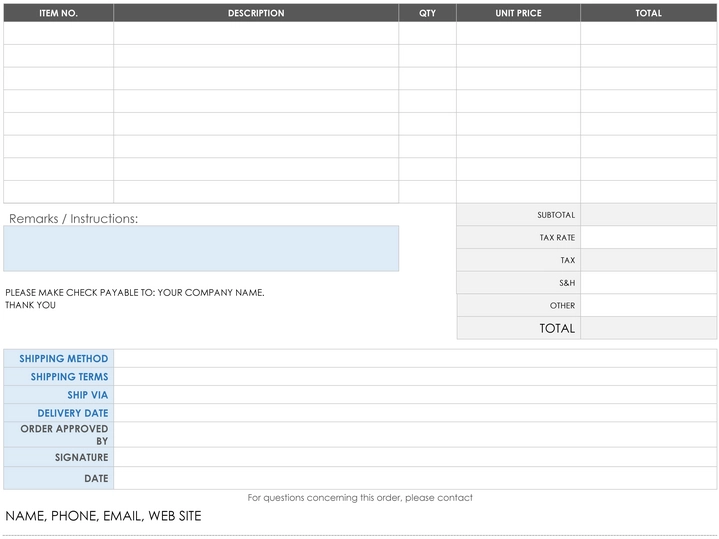Select the SUBTOTAL value cell
719x539 pixels.
648,215
